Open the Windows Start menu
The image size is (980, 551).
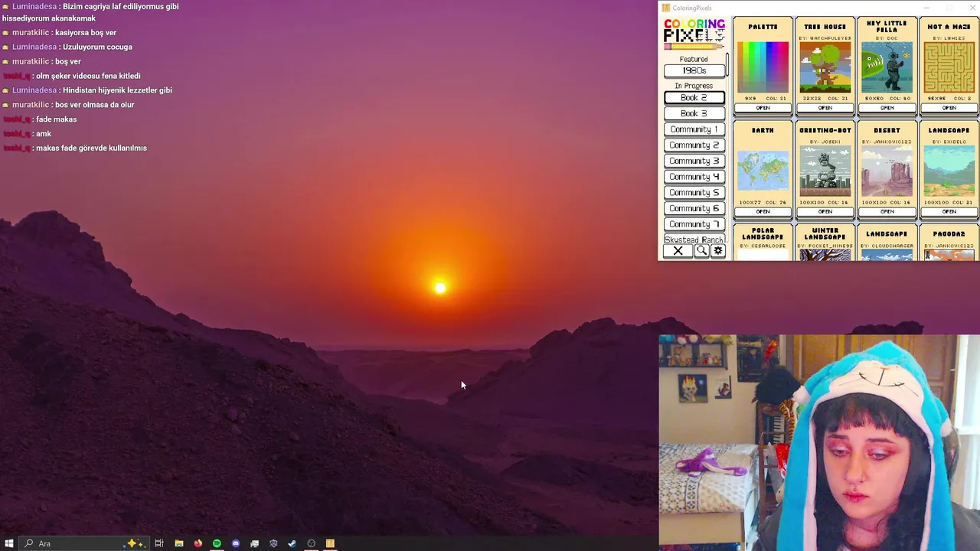click(x=9, y=543)
